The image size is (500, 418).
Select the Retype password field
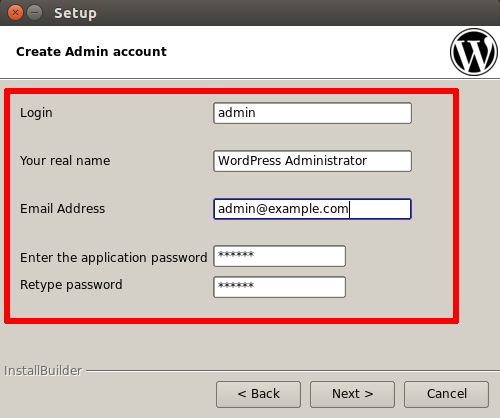(279, 287)
